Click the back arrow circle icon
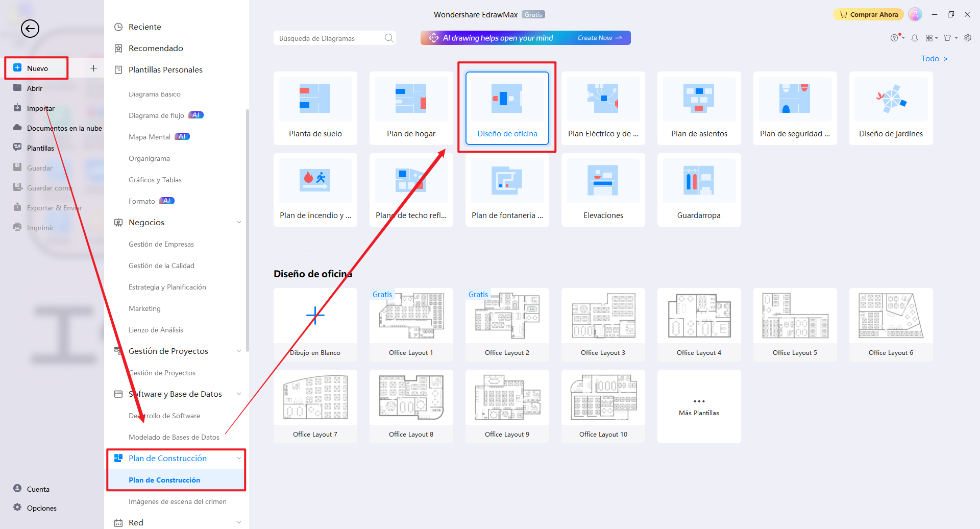Image resolution: width=980 pixels, height=529 pixels. pyautogui.click(x=30, y=29)
